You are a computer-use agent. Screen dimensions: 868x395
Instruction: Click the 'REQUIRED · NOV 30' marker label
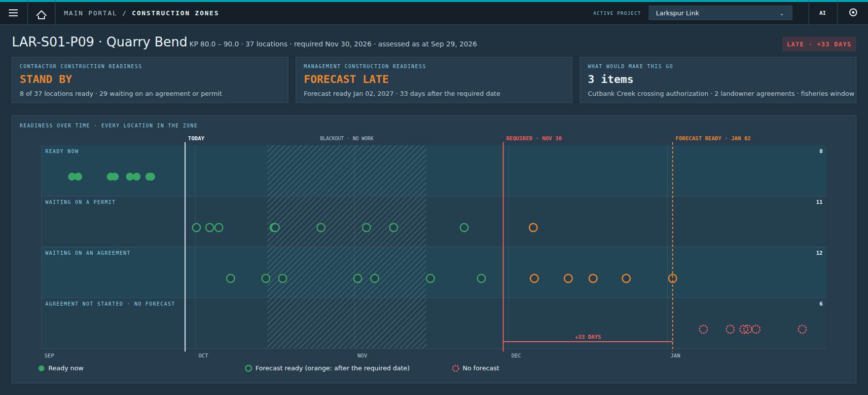click(534, 139)
